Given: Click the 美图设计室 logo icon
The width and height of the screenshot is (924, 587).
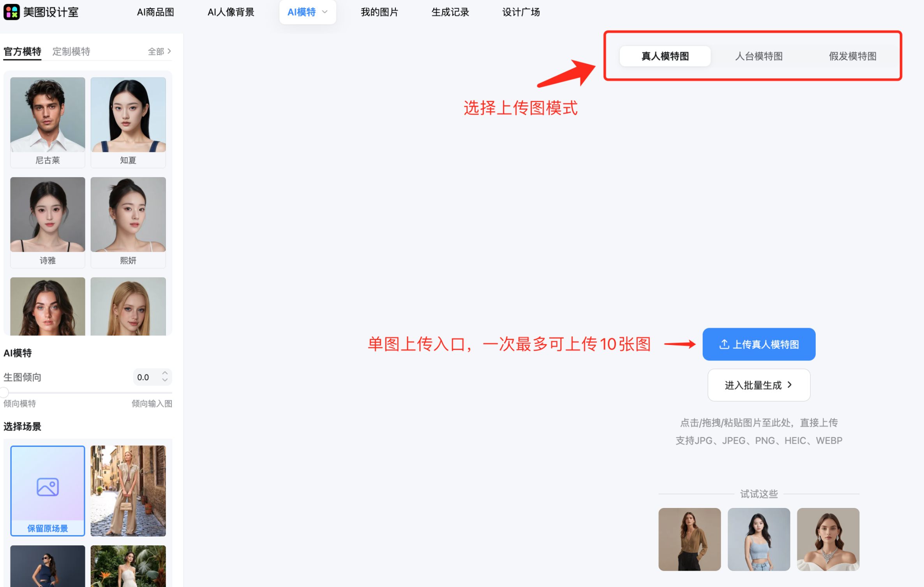Looking at the screenshot, I should (x=12, y=12).
